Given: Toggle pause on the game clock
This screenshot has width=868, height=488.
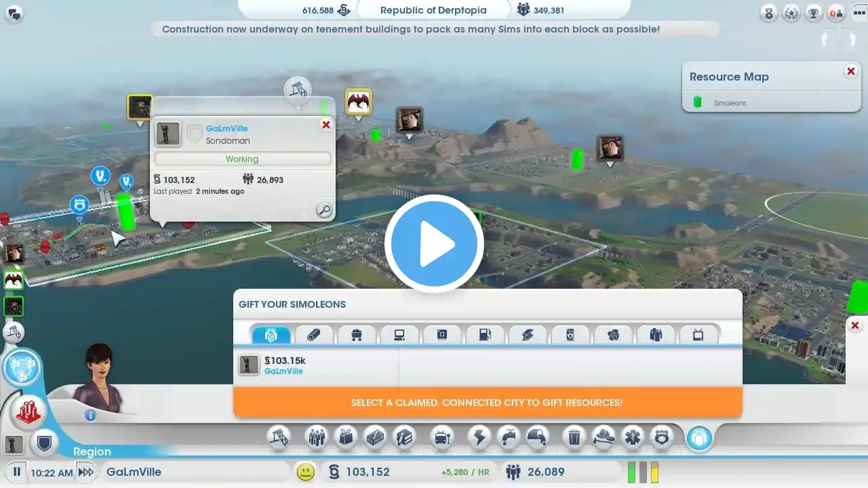Looking at the screenshot, I should click(17, 472).
